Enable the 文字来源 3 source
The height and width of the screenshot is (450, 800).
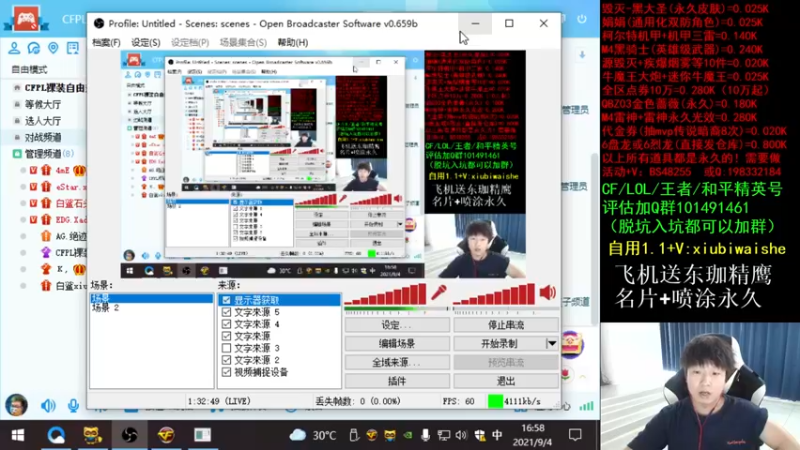[227, 348]
